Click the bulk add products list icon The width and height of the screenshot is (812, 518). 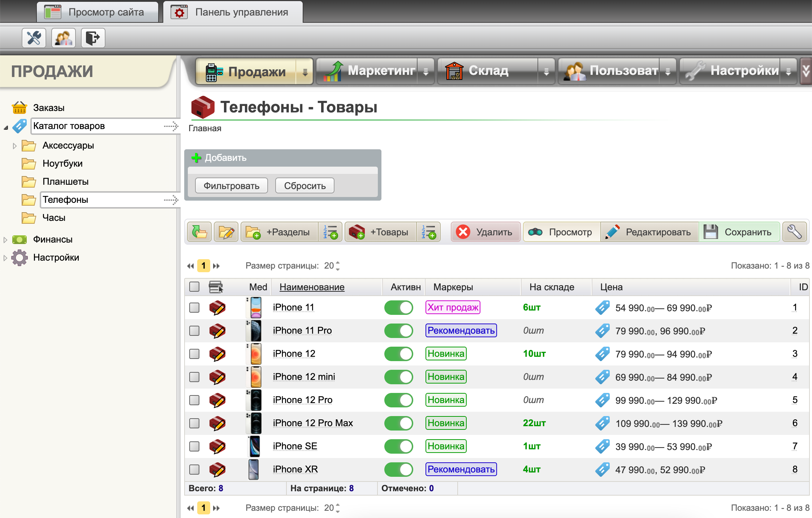click(x=429, y=232)
